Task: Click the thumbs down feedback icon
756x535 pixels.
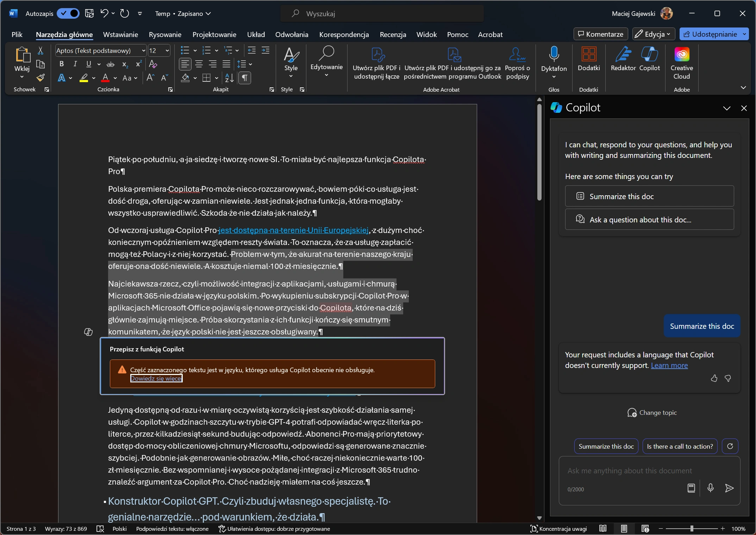Action: 728,378
